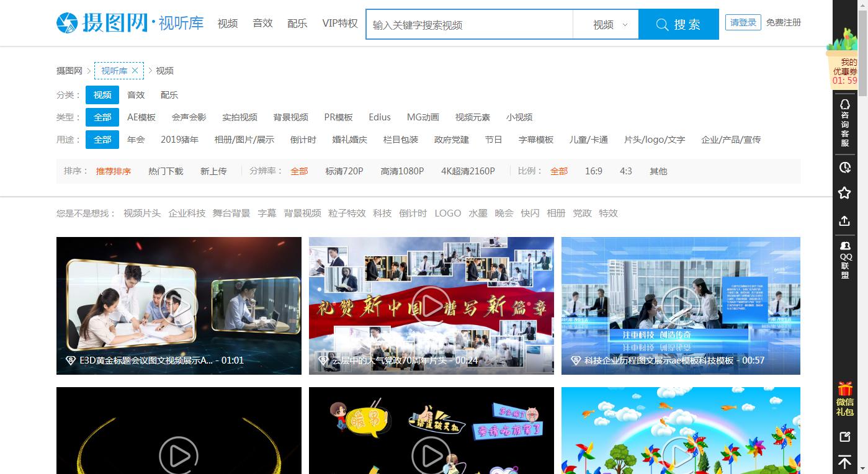The width and height of the screenshot is (868, 474).
Task: Select the AE模板 type filter
Action: [x=141, y=117]
